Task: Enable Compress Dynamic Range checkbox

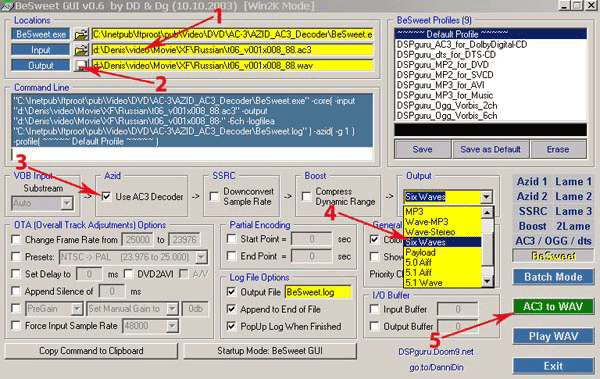Action: [x=306, y=197]
